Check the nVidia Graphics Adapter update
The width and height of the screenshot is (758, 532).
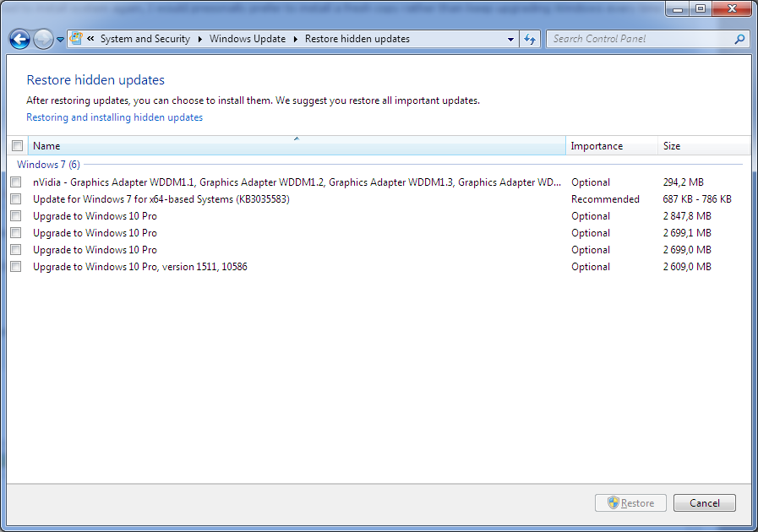point(16,182)
